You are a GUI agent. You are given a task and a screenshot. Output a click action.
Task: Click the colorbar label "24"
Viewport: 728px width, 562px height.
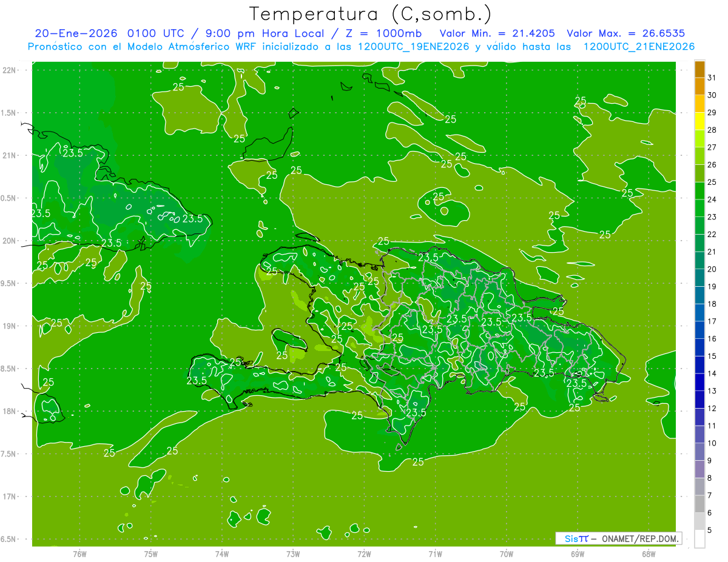(x=712, y=199)
